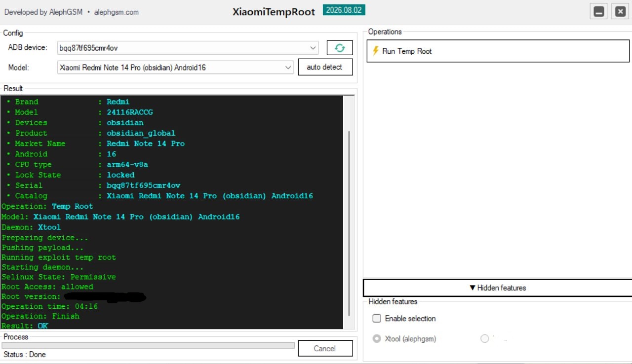The height and width of the screenshot is (364, 632).
Task: Click the process progress bar
Action: coord(148,345)
